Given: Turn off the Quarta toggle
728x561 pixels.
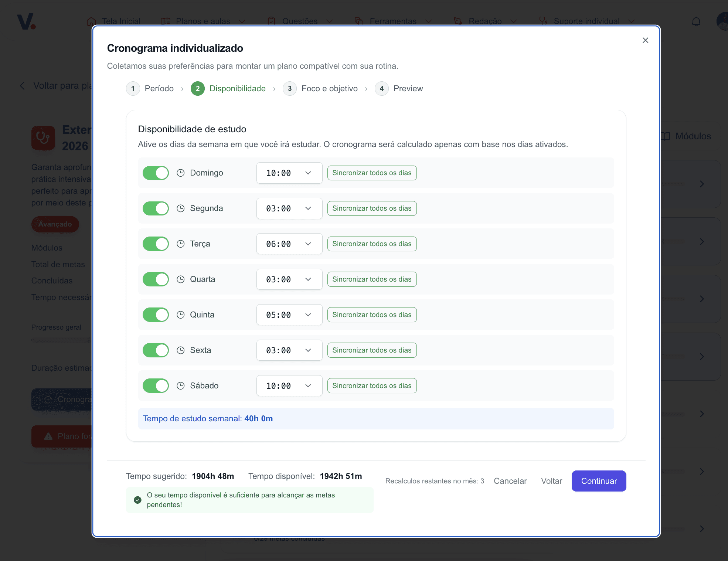Looking at the screenshot, I should [156, 279].
